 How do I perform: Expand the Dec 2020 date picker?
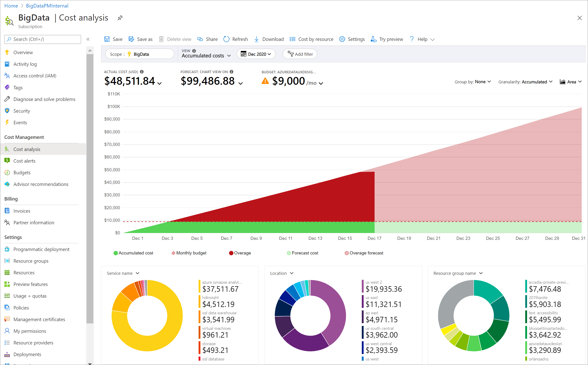(257, 54)
